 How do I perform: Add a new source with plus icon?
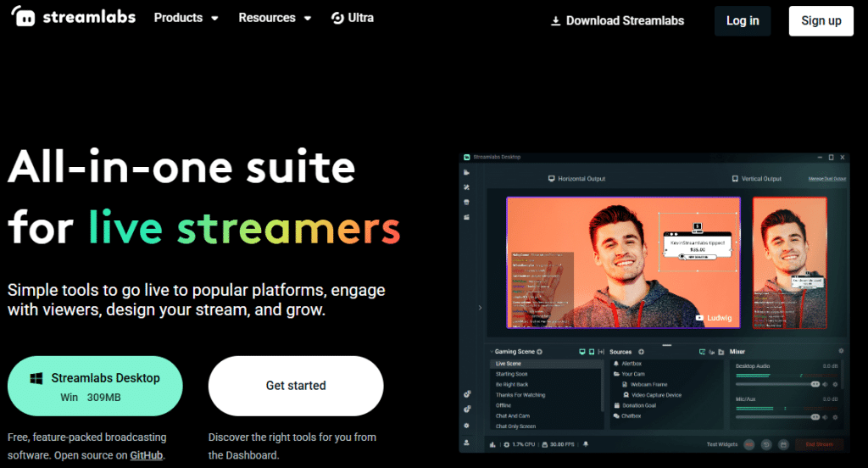641,352
